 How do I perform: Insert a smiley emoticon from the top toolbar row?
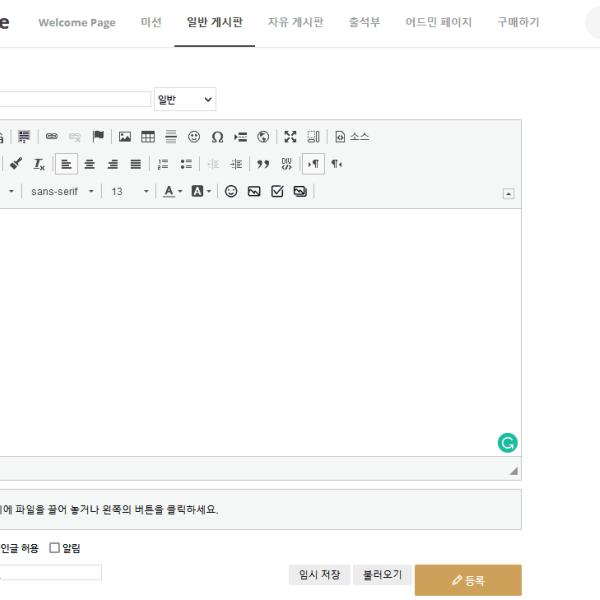(192, 137)
